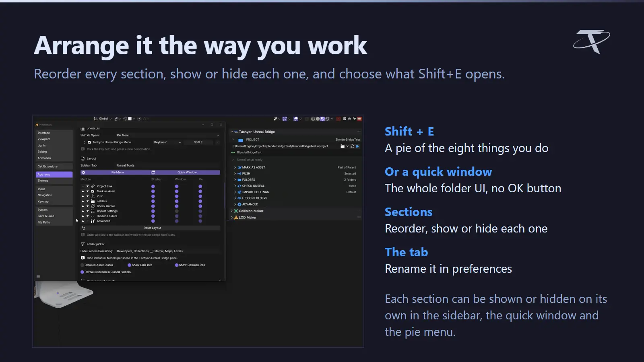Select wireframe viewport shading
644x362 pixels.
313,119
